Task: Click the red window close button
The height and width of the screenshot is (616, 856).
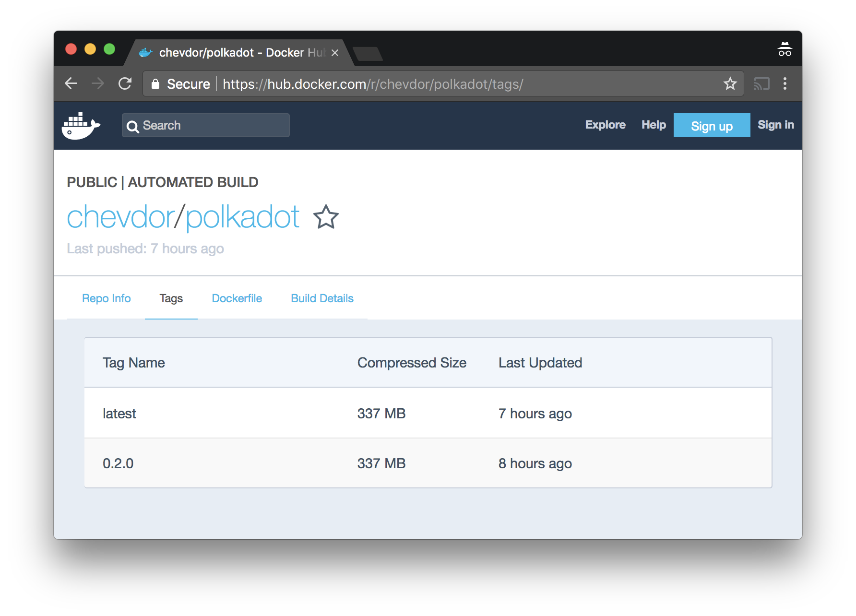Action: tap(71, 49)
